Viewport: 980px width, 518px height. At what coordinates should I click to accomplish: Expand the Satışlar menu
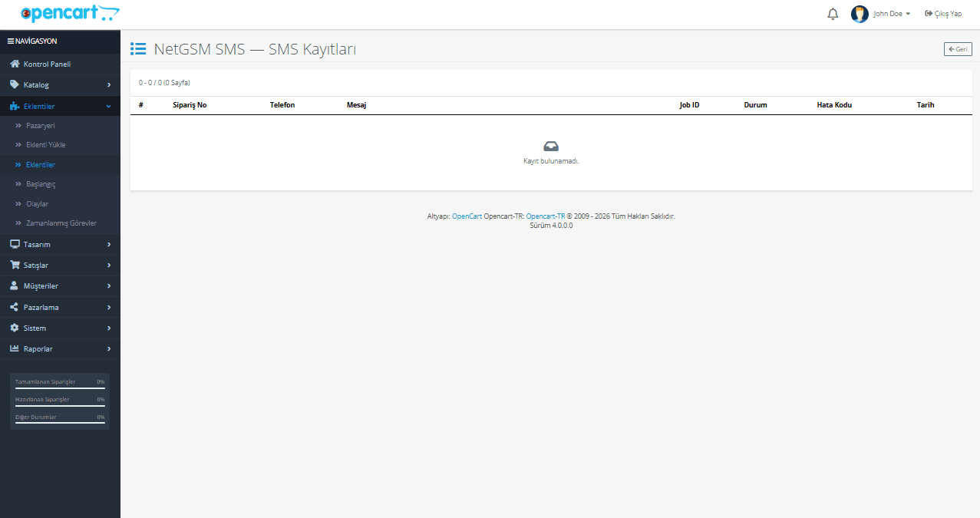click(x=60, y=265)
